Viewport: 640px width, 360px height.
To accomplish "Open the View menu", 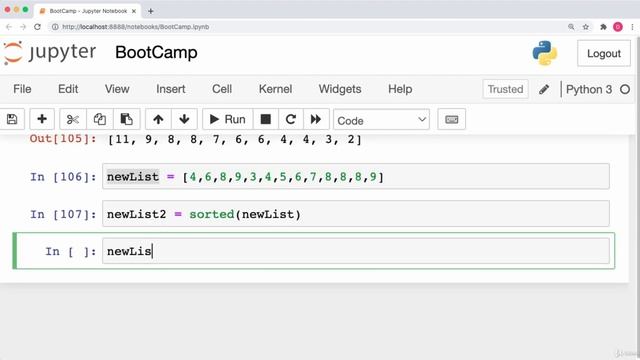I will pos(117,89).
